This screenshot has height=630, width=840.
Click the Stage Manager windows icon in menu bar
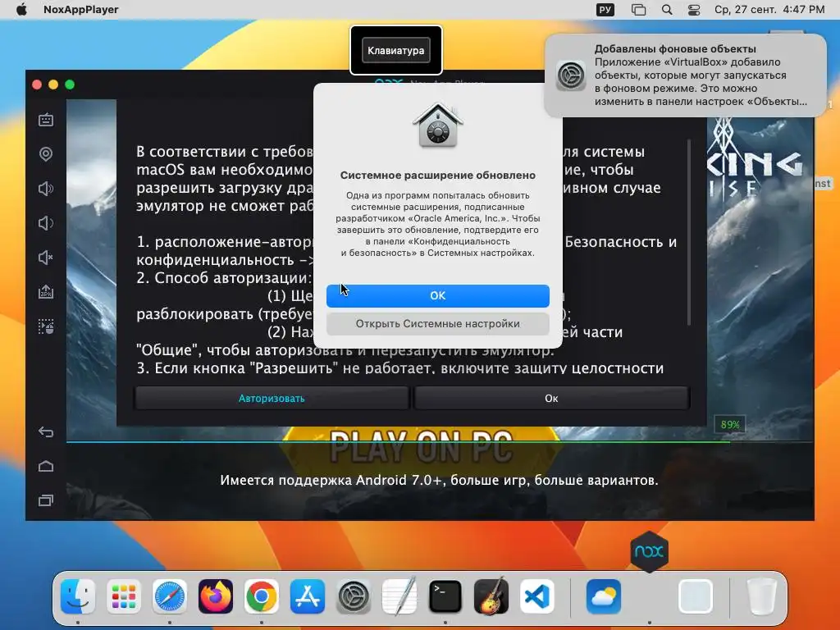point(638,10)
